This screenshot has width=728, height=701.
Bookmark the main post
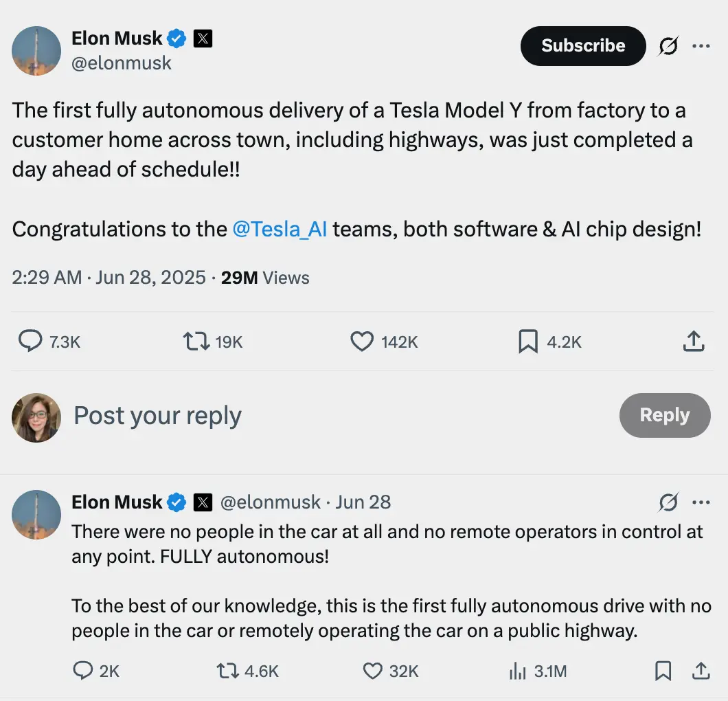tap(527, 342)
